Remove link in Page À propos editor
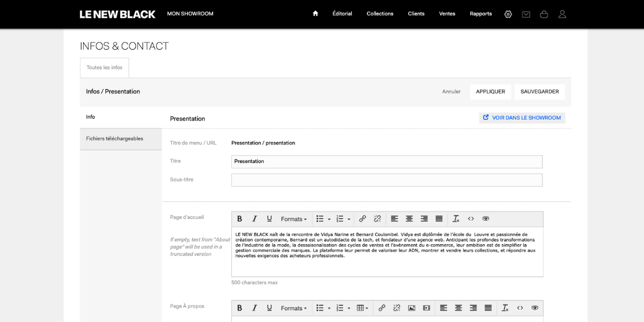 [x=397, y=308]
